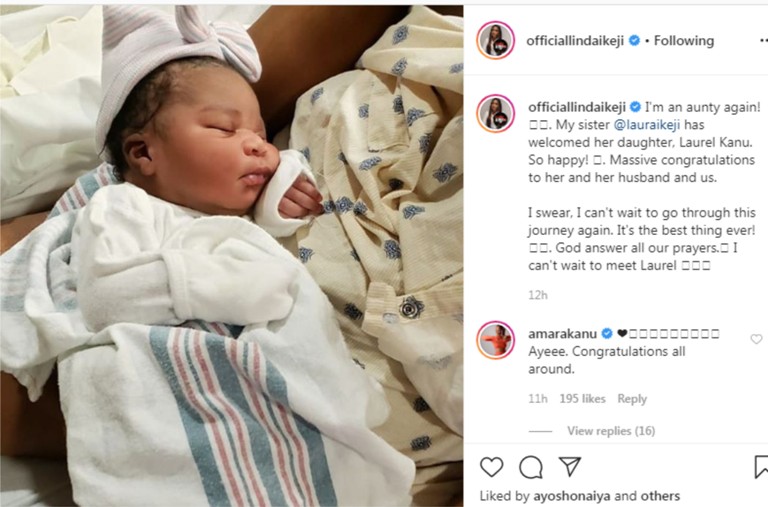Click officiallindaikeji avatar beside the caption

pos(496,114)
